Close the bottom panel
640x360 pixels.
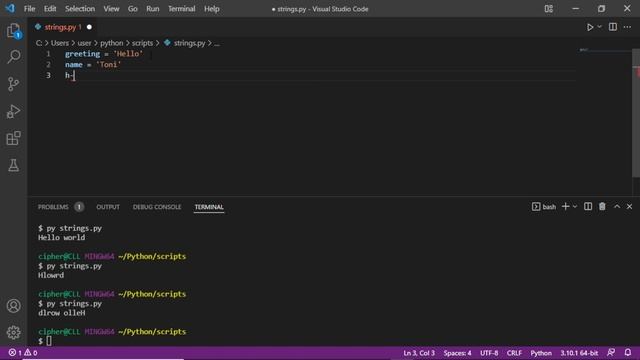629,207
